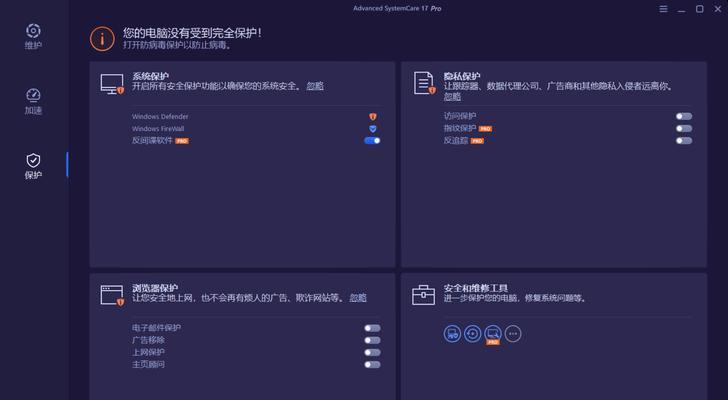Viewport: 728px width, 400px height.
Task: Click 忽略 link in 浏览器保护 card
Action: (x=358, y=297)
